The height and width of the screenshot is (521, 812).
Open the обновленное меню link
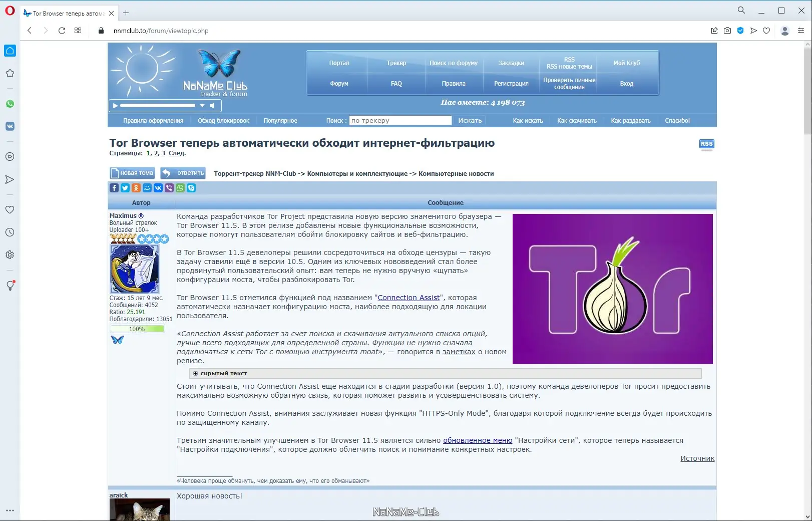[x=478, y=440]
